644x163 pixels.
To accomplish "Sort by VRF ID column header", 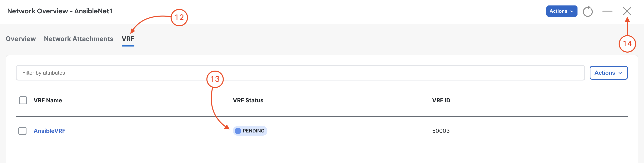I will coord(441,100).
